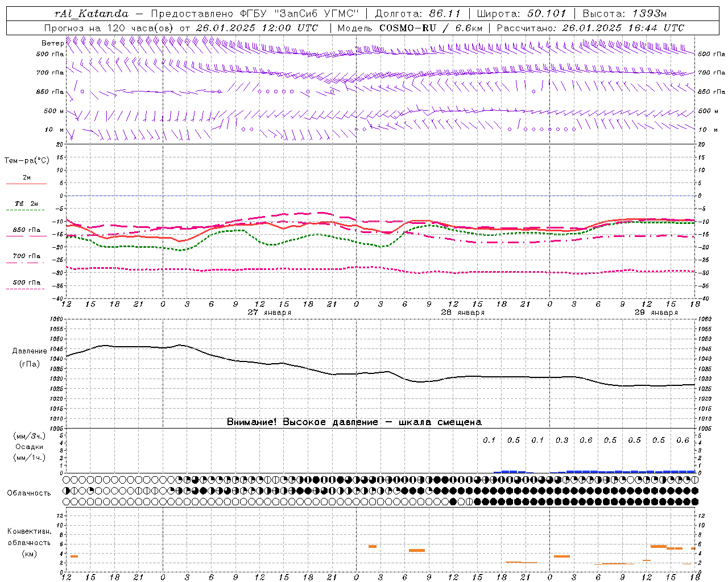Click the Давление chart label
The height and width of the screenshot is (582, 728).
point(30,351)
